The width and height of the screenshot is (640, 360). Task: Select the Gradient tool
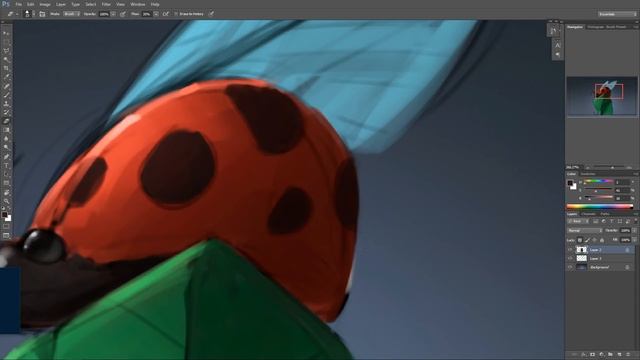click(6, 130)
